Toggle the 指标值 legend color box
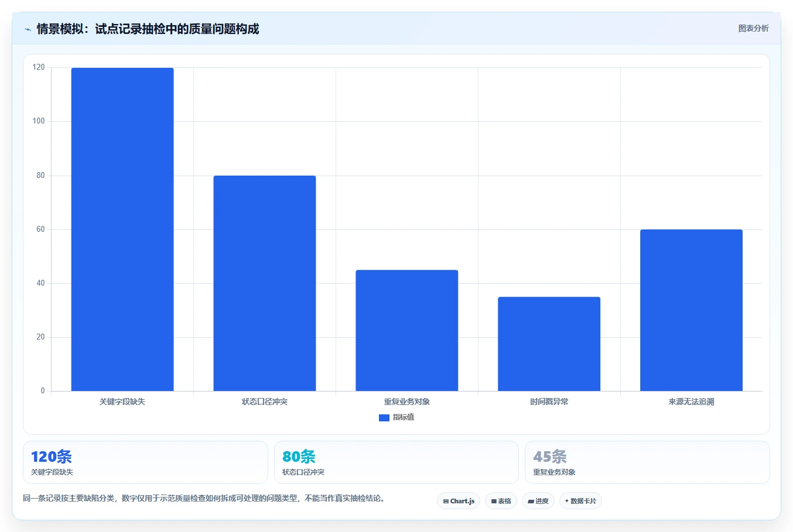 (x=384, y=417)
